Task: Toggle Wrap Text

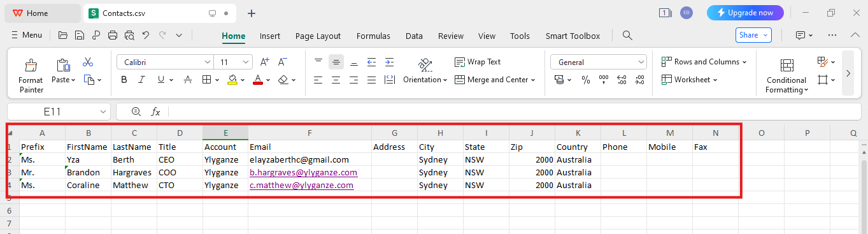Action: pyautogui.click(x=478, y=62)
